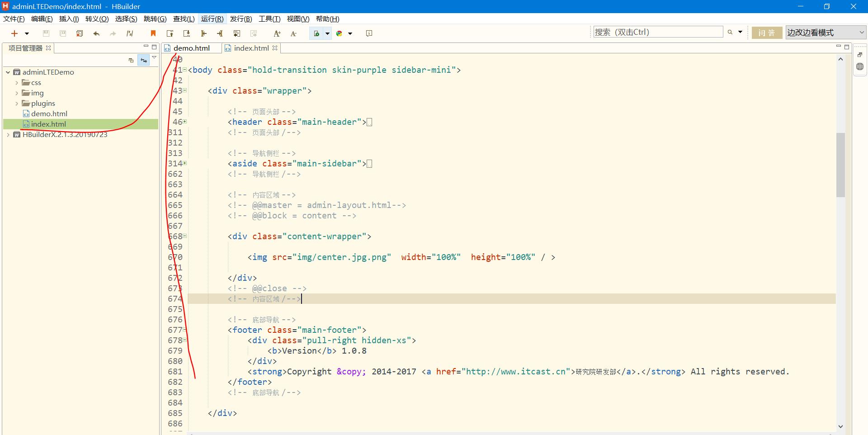Viewport: 868px width, 435px height.
Task: Click the restore view icon in right sidebar
Action: (x=860, y=55)
